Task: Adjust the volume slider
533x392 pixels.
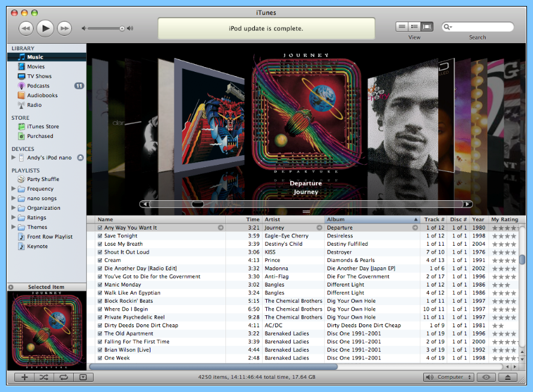Action: tap(122, 28)
